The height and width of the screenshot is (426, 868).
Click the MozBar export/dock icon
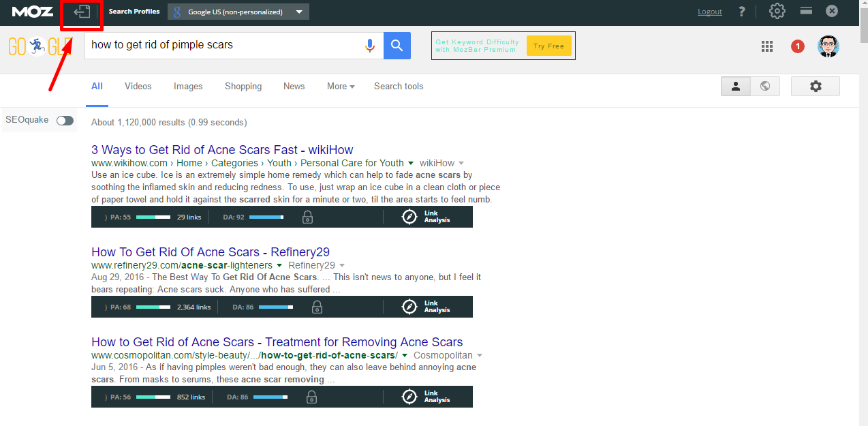click(x=82, y=12)
